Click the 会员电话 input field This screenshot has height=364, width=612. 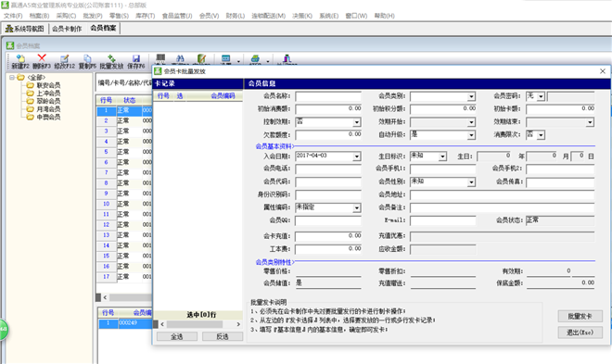(328, 169)
